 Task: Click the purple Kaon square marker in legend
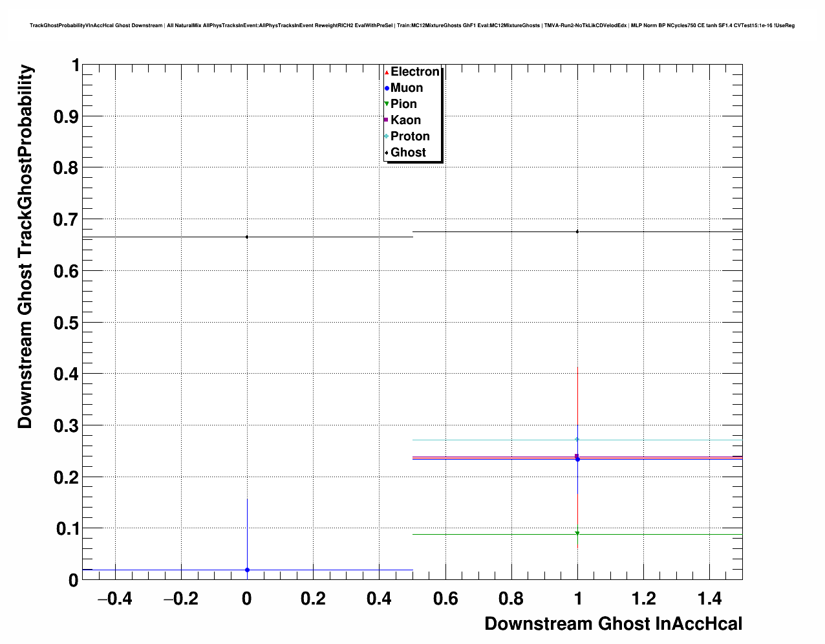click(386, 120)
